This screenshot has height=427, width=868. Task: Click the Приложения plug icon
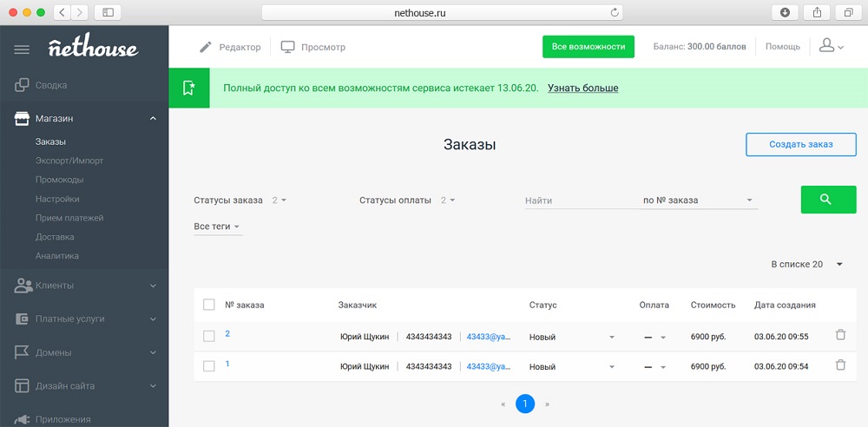point(22,419)
